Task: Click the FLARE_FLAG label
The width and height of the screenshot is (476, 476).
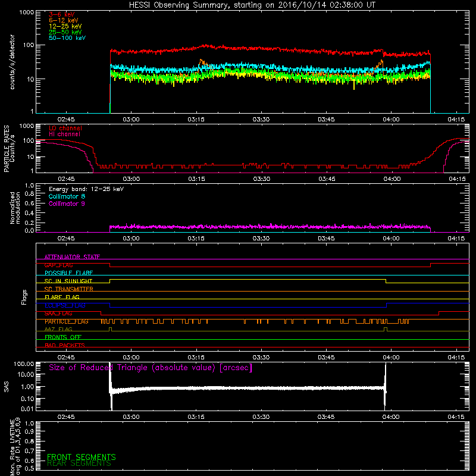Action: (x=62, y=297)
